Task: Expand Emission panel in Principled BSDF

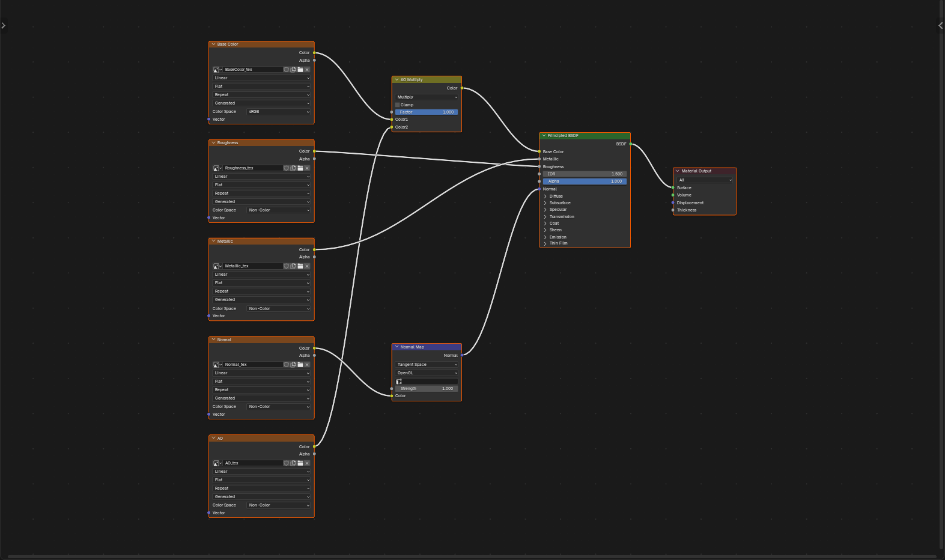Action: [545, 237]
